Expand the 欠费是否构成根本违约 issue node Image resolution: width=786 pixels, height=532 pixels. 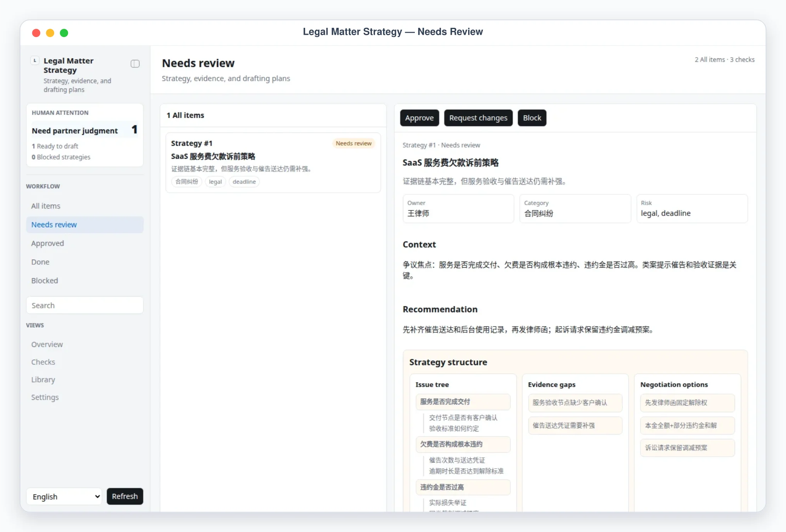(x=463, y=444)
